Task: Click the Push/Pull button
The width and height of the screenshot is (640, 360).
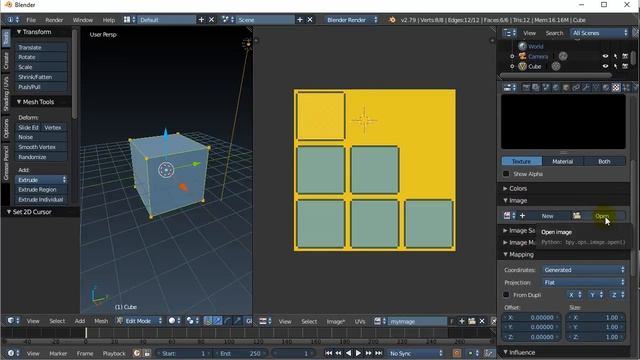Action: tap(41, 87)
